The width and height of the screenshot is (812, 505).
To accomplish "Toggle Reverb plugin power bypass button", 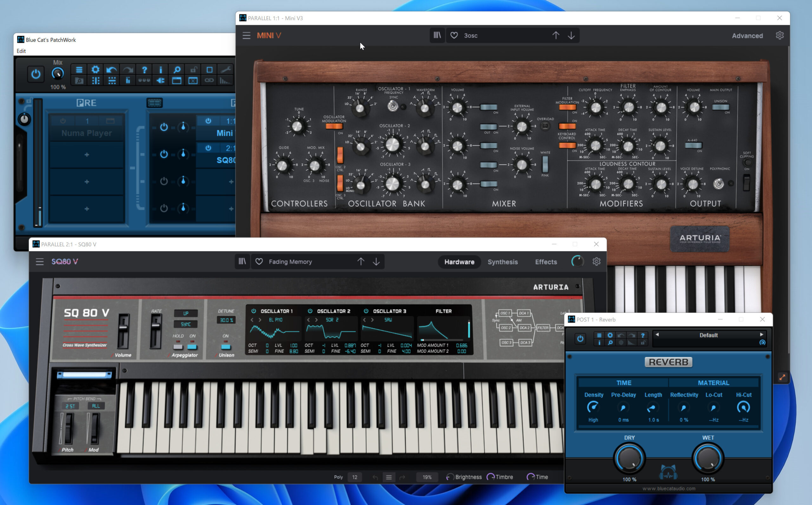I will pyautogui.click(x=580, y=338).
